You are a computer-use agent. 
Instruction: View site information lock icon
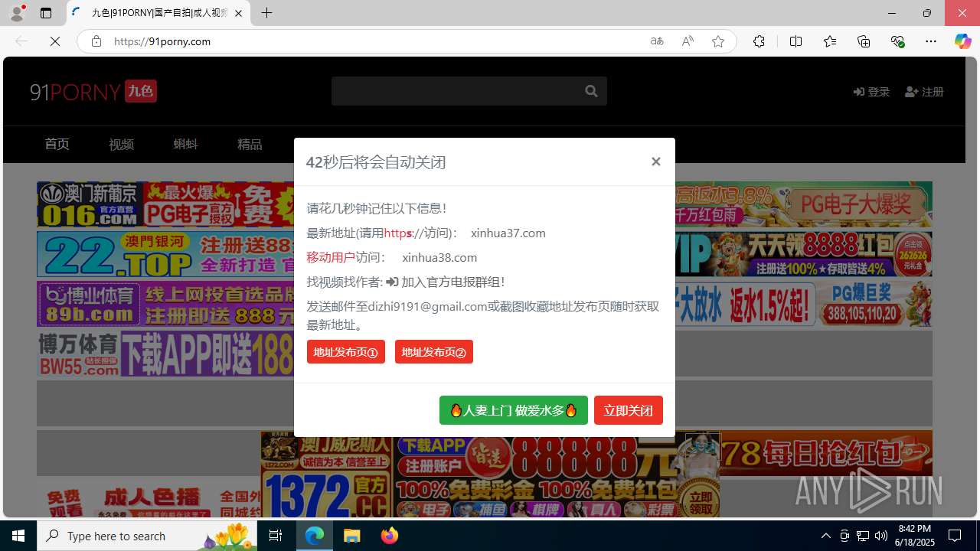[96, 41]
